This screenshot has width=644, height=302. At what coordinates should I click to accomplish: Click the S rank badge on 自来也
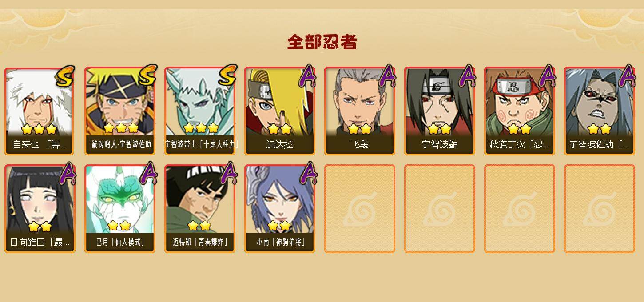[65, 76]
